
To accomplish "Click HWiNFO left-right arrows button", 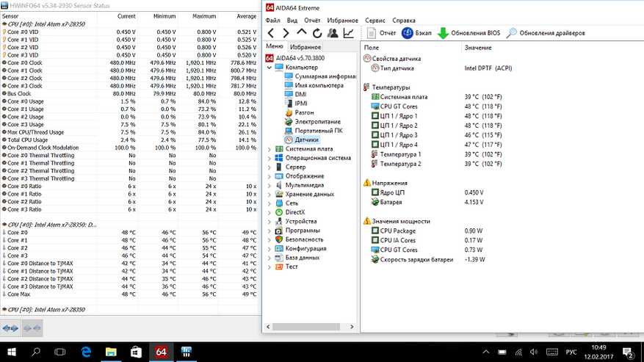I will tap(11, 328).
